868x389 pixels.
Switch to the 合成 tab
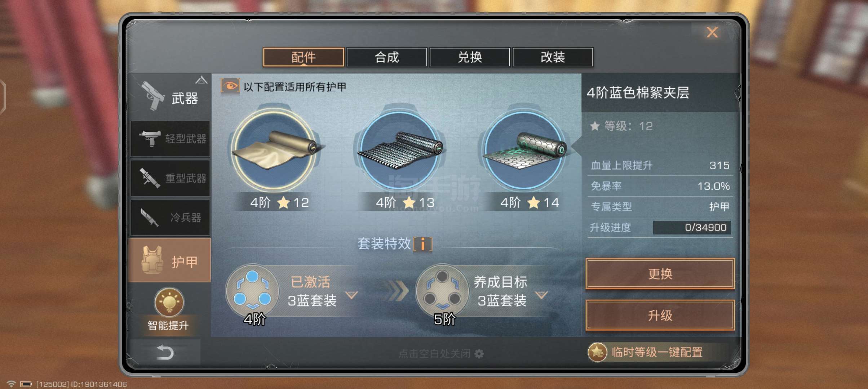click(386, 57)
